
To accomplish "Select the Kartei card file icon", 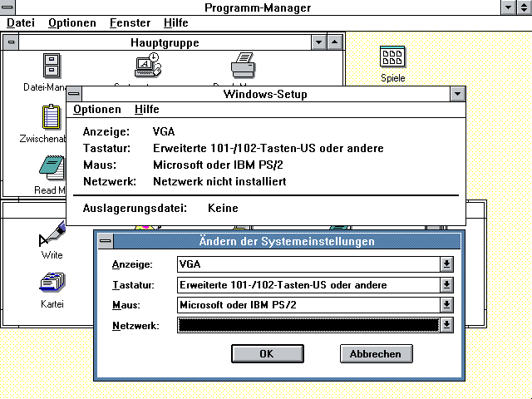I will point(52,284).
